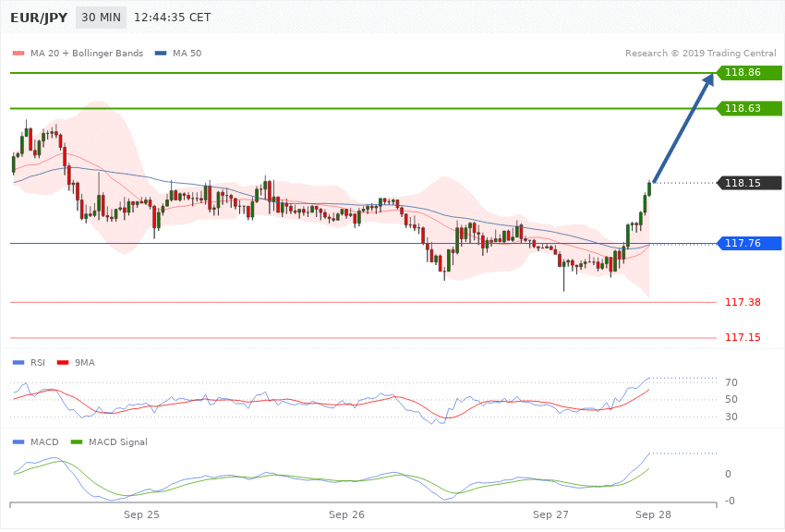The height and width of the screenshot is (532, 785).
Task: Click the MA 20 + Bollinger Bands legend swatch
Action: click(x=18, y=54)
